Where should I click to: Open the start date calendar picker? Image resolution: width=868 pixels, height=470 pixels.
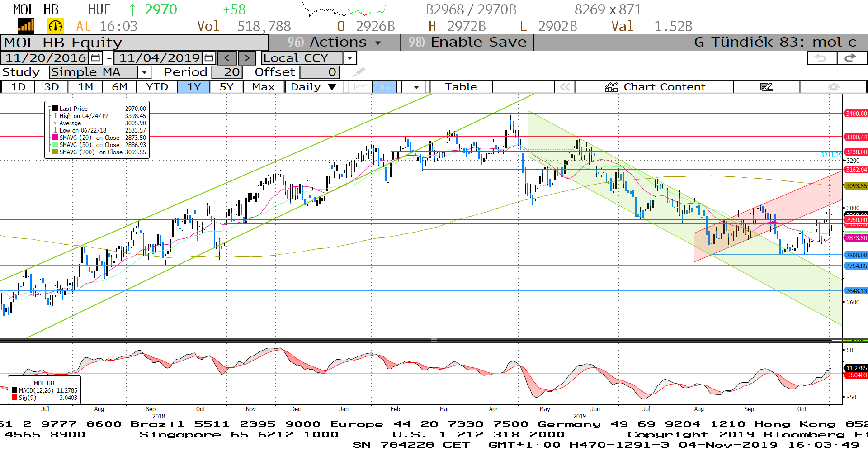pos(95,58)
